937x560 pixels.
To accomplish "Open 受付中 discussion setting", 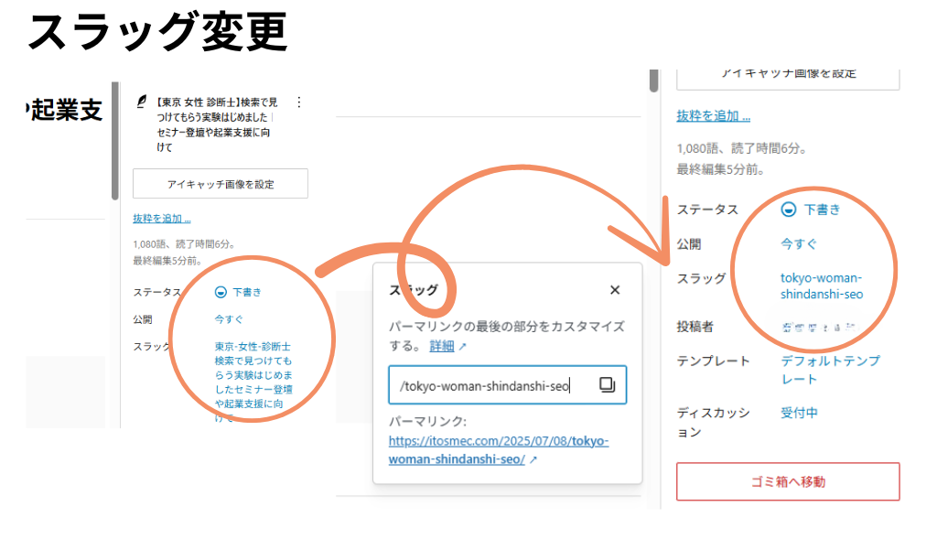I will 799,413.
